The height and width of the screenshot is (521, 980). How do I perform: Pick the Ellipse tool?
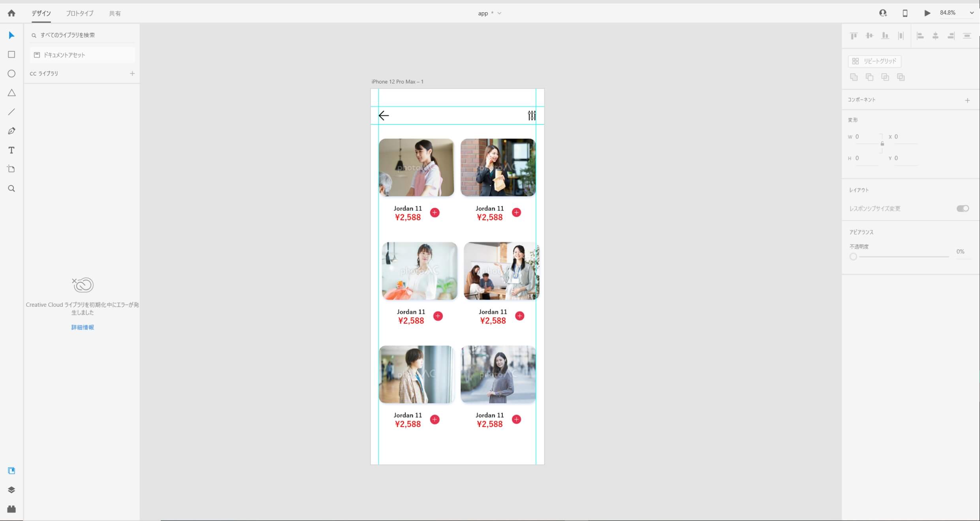(11, 74)
